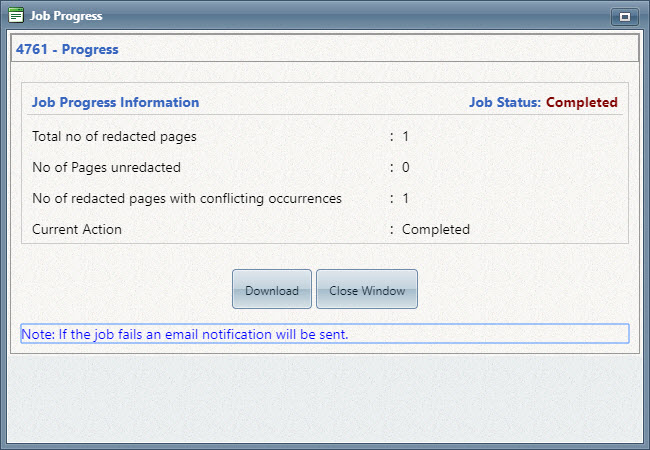The width and height of the screenshot is (650, 450).
Task: Download the redacted job output
Action: click(x=272, y=289)
